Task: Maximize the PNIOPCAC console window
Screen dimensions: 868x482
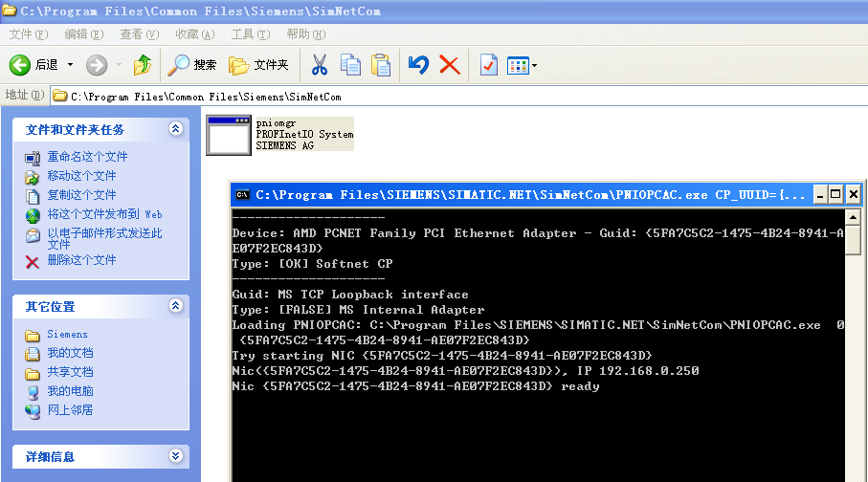Action: pyautogui.click(x=835, y=195)
